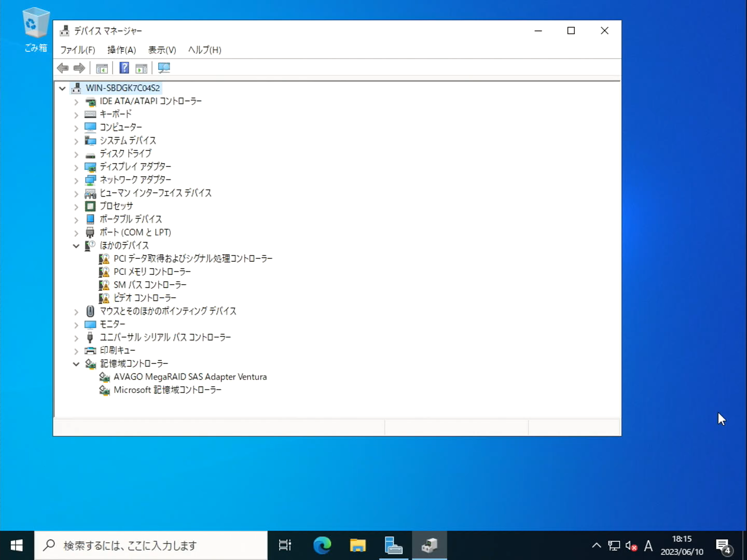Click icon of AVAGO MegaRAID SAS Adapter
747x560 pixels.
point(104,377)
